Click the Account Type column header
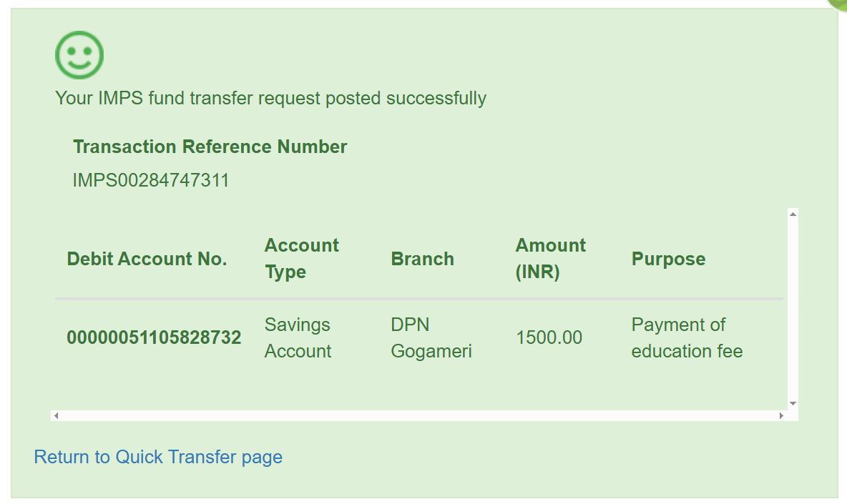The height and width of the screenshot is (504, 847). coord(301,259)
